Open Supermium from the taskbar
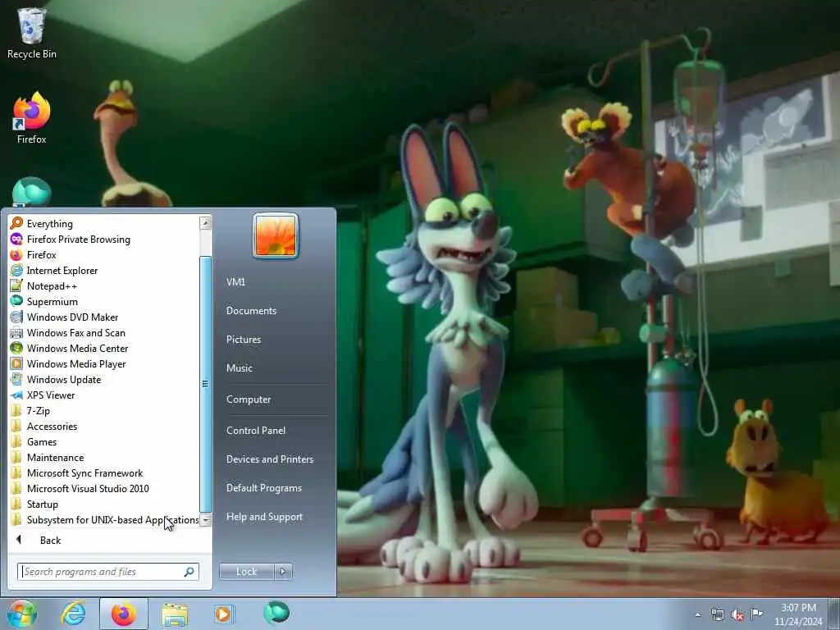 click(276, 613)
